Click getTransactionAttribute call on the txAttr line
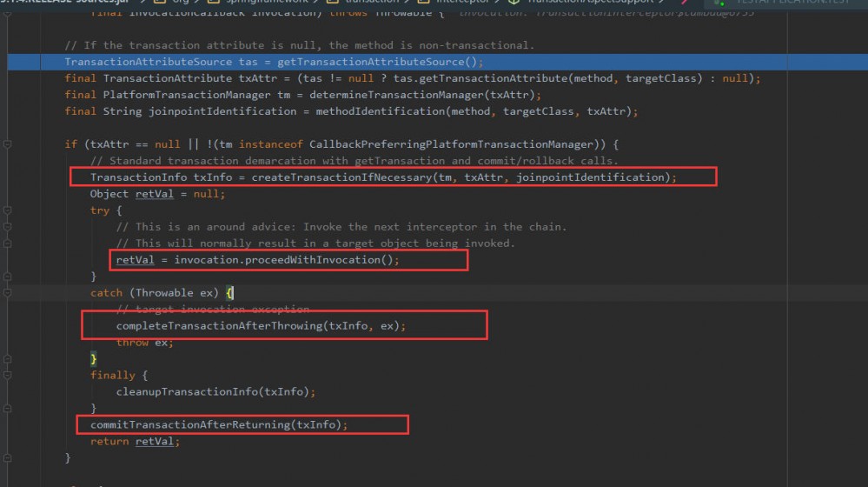This screenshot has width=868, height=487. pyautogui.click(x=480, y=78)
